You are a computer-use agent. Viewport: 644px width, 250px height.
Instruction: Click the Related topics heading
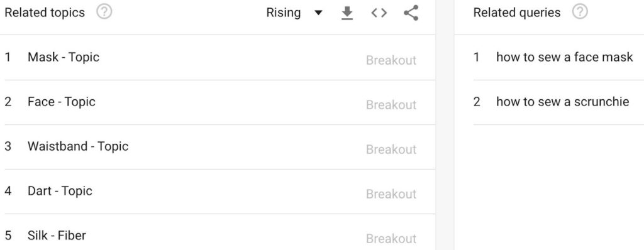coord(45,13)
